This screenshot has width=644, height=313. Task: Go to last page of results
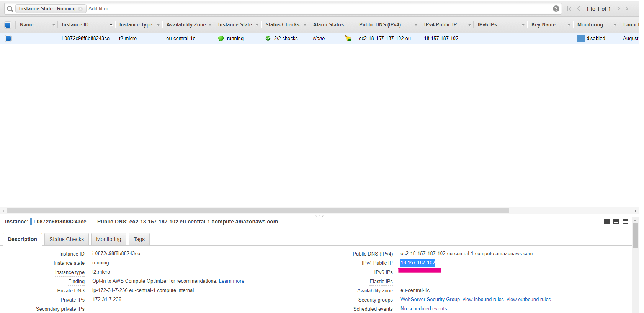click(x=628, y=9)
